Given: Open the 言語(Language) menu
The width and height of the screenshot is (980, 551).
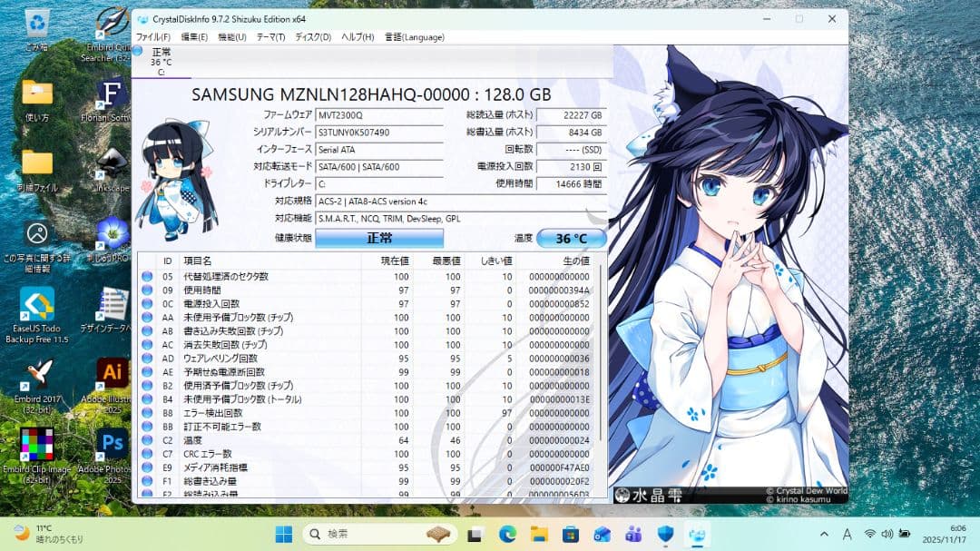Looking at the screenshot, I should (415, 37).
